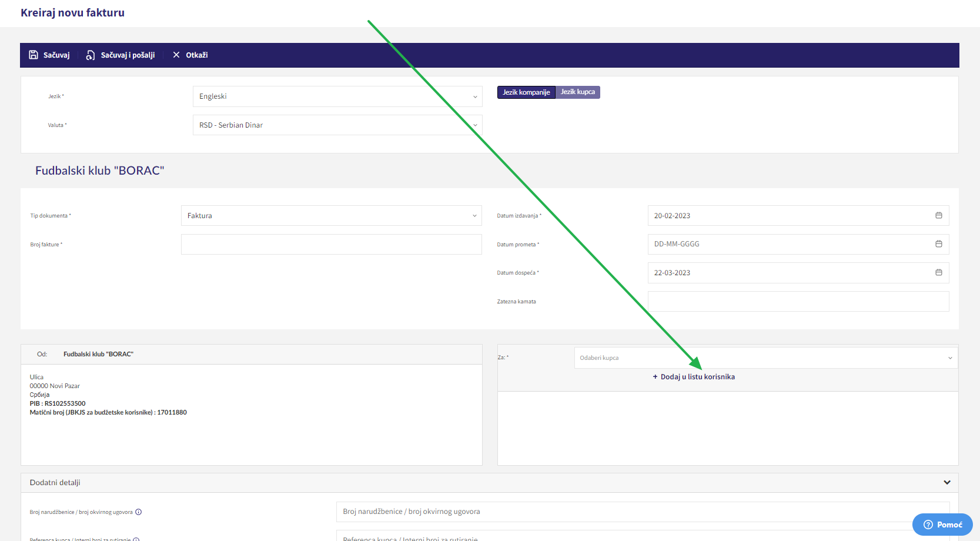Click the floppy disk save icon
Image resolution: width=980 pixels, height=541 pixels.
coord(34,55)
